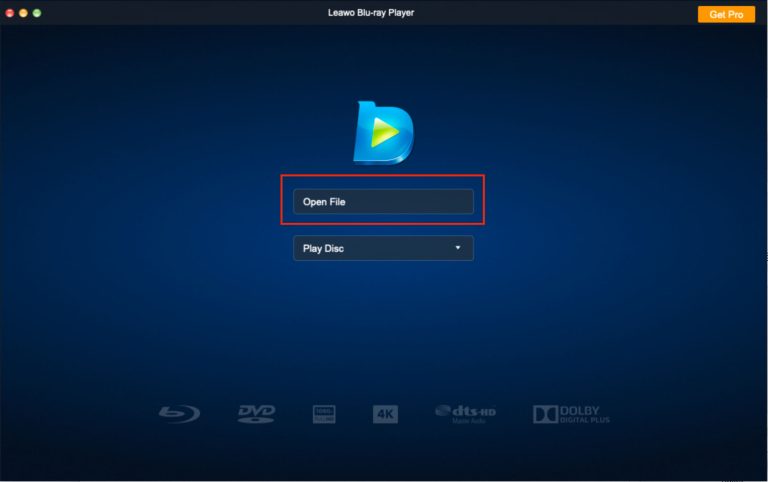Click the DTS-HD Master Audio icon
The height and width of the screenshot is (482, 768).
(465, 414)
